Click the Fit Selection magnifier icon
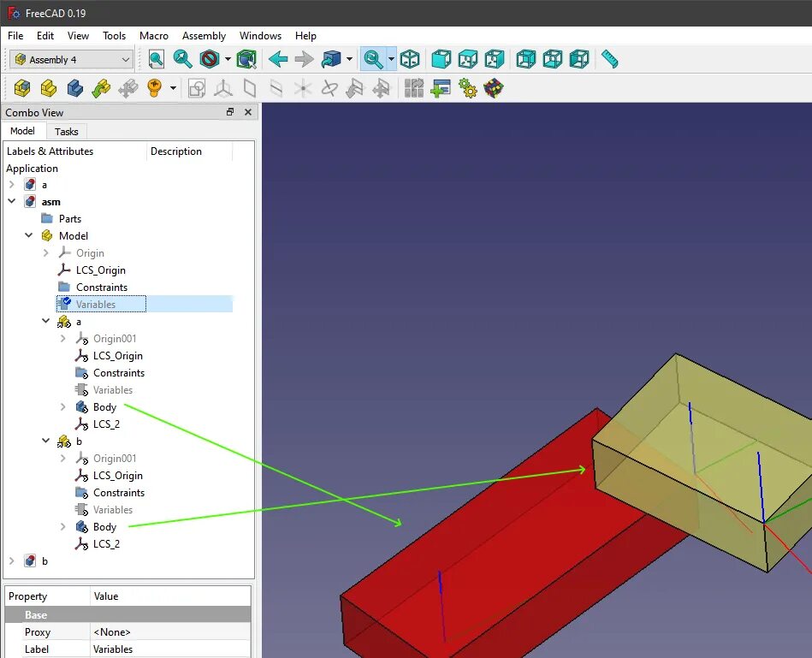The height and width of the screenshot is (658, 812). point(182,59)
